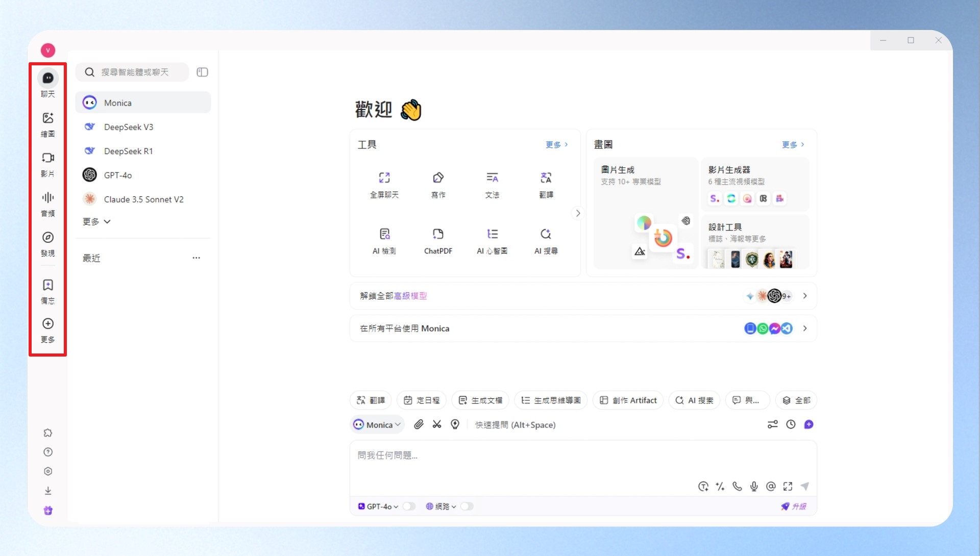The image size is (980, 556).
Task: Open the GPT-4o dropdown at bottom
Action: tap(378, 507)
